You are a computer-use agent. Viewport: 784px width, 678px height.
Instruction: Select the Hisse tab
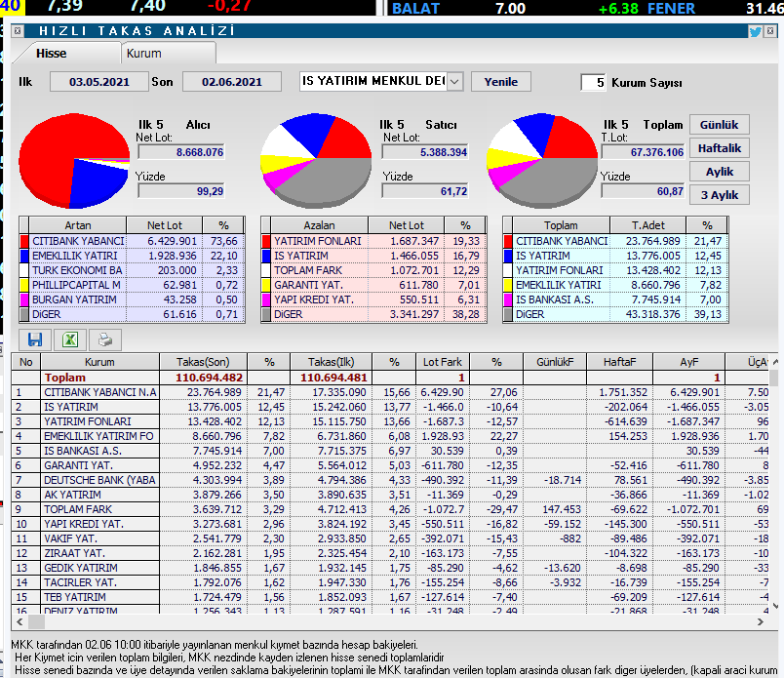(x=51, y=53)
